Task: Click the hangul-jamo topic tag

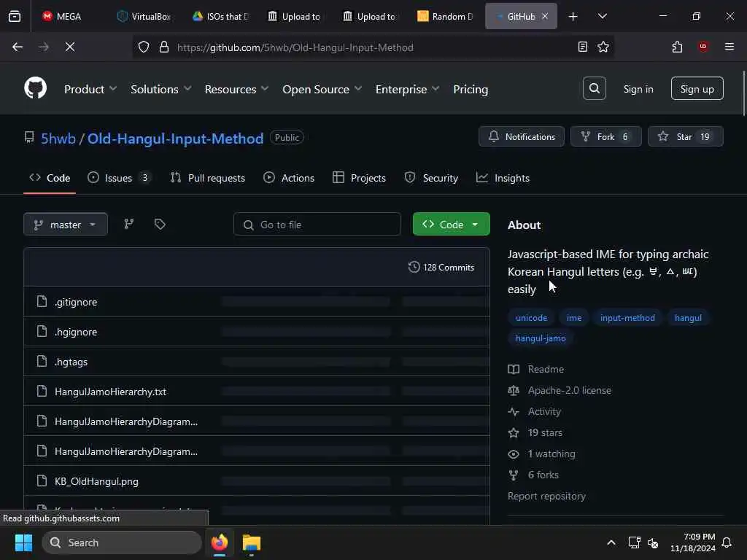Action: coord(541,338)
